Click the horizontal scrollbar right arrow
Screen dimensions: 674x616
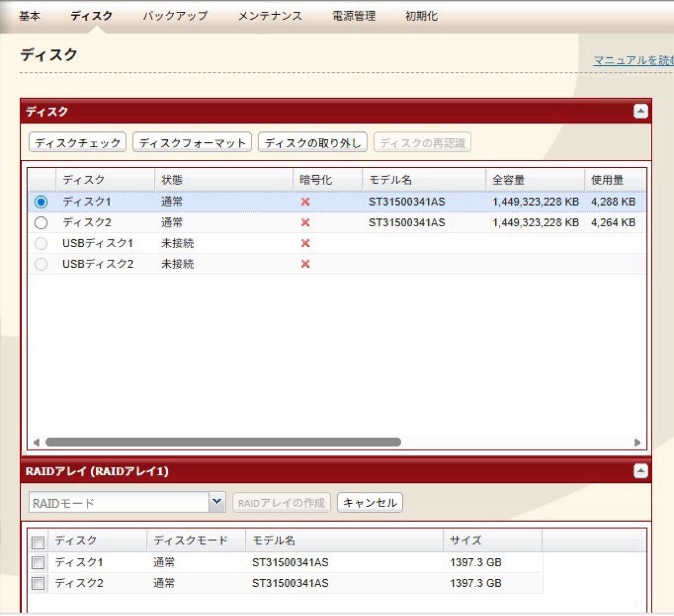(637, 442)
